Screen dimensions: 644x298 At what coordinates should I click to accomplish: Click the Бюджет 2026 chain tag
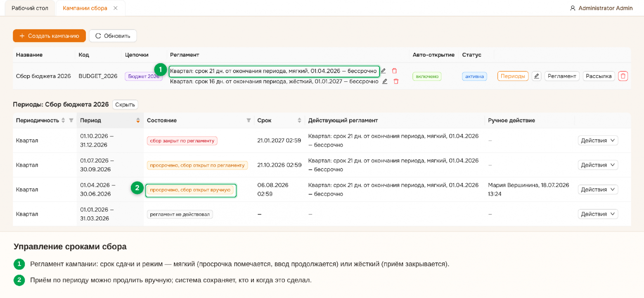(143, 76)
